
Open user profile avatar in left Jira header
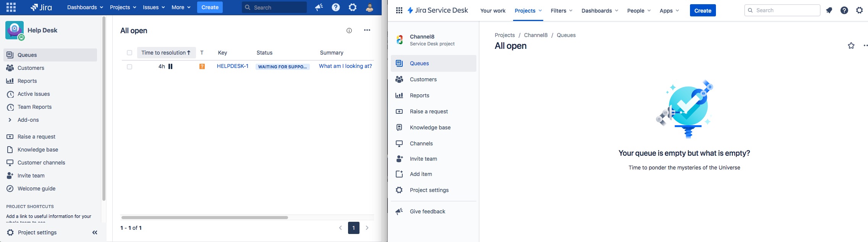point(369,7)
